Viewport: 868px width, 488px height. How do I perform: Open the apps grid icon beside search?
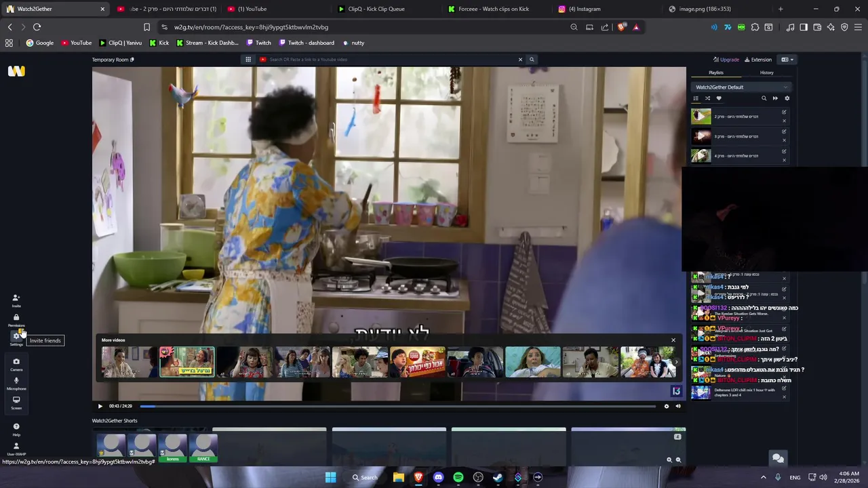point(248,60)
